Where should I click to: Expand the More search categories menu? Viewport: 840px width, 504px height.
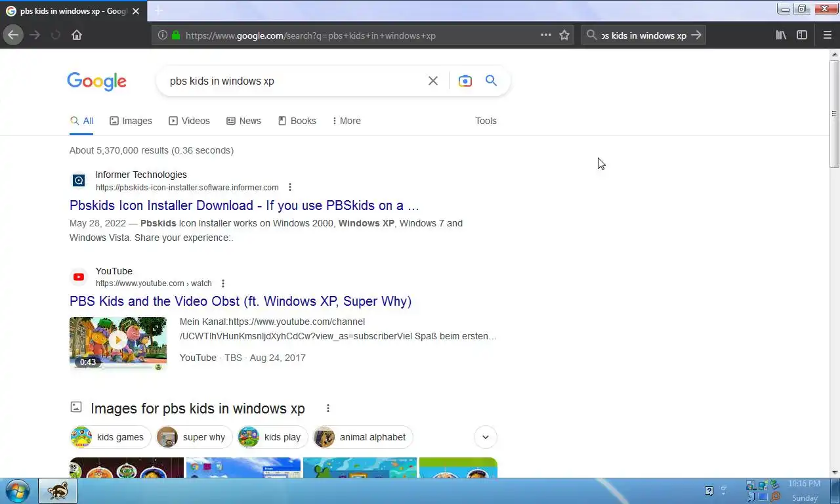coord(346,121)
